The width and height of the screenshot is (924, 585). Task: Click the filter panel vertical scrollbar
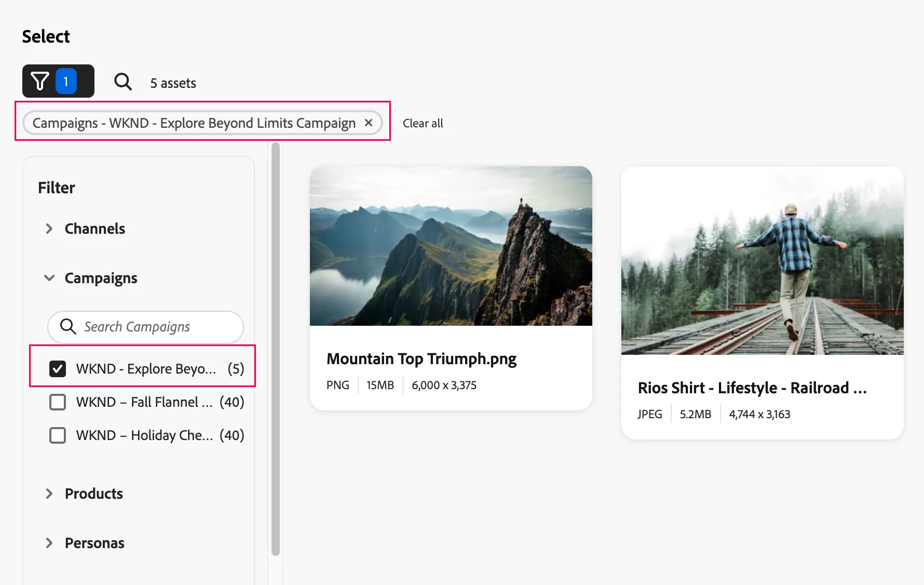click(x=276, y=349)
